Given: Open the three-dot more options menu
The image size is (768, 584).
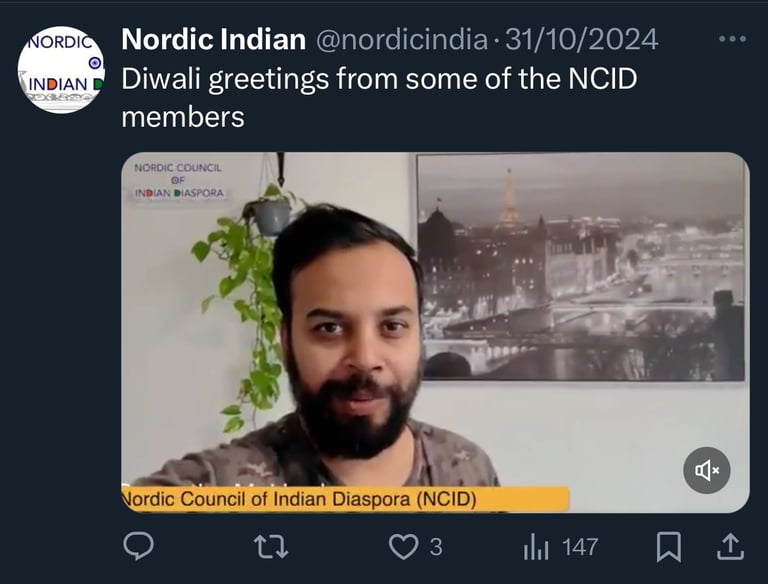Looking at the screenshot, I should [x=732, y=39].
